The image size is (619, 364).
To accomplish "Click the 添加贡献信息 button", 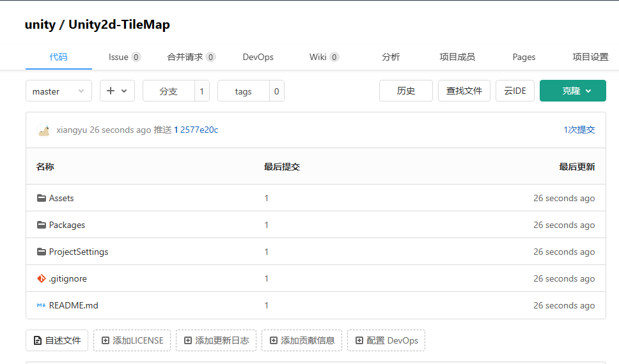I will [x=302, y=340].
